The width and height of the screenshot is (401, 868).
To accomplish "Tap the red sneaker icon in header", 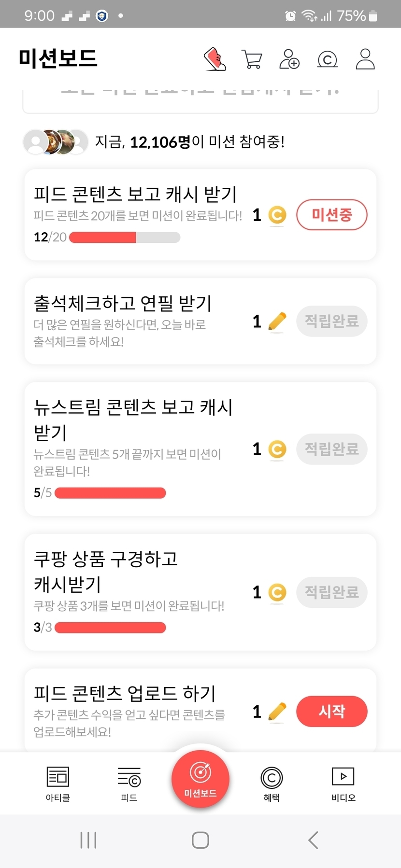I will click(x=215, y=59).
